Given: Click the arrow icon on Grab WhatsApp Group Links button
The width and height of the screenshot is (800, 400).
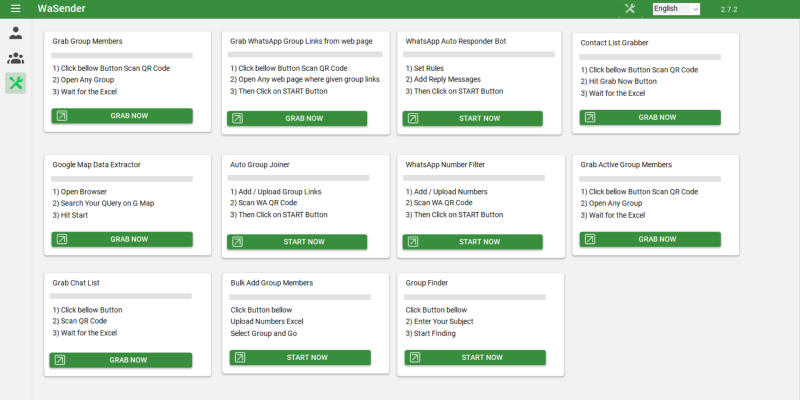Looking at the screenshot, I should point(237,118).
